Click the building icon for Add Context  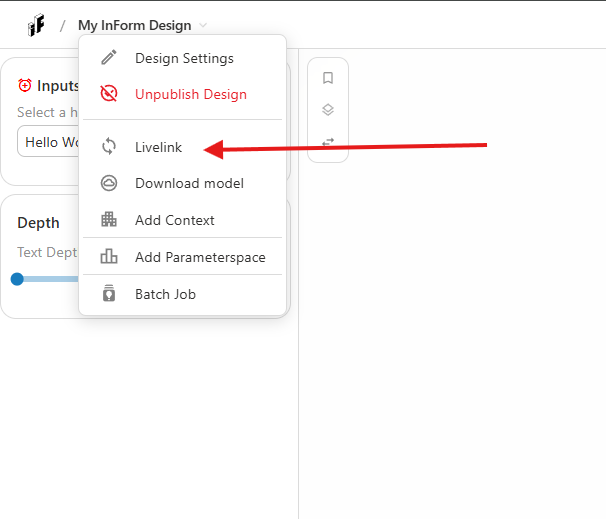[x=110, y=220]
